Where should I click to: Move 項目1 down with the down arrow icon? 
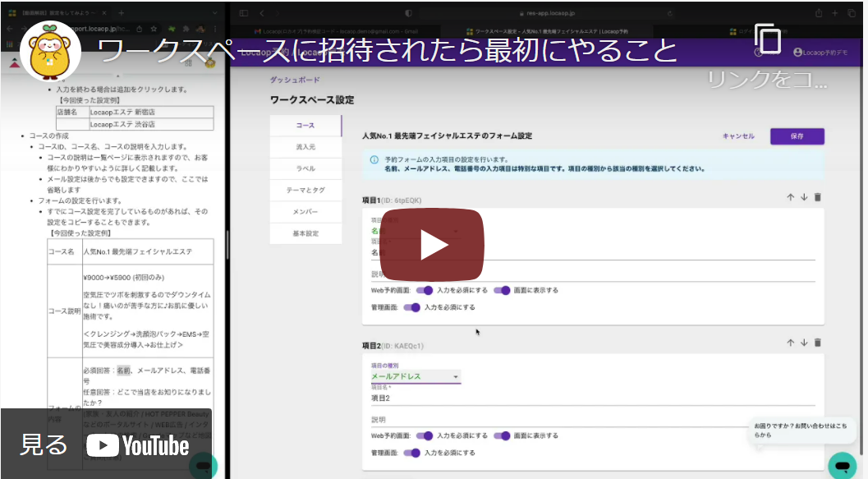click(804, 196)
